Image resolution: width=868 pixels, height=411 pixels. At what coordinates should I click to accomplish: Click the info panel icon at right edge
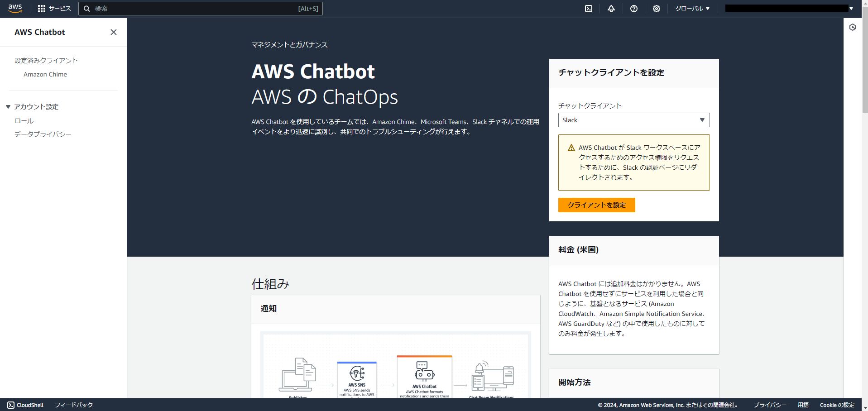(853, 27)
